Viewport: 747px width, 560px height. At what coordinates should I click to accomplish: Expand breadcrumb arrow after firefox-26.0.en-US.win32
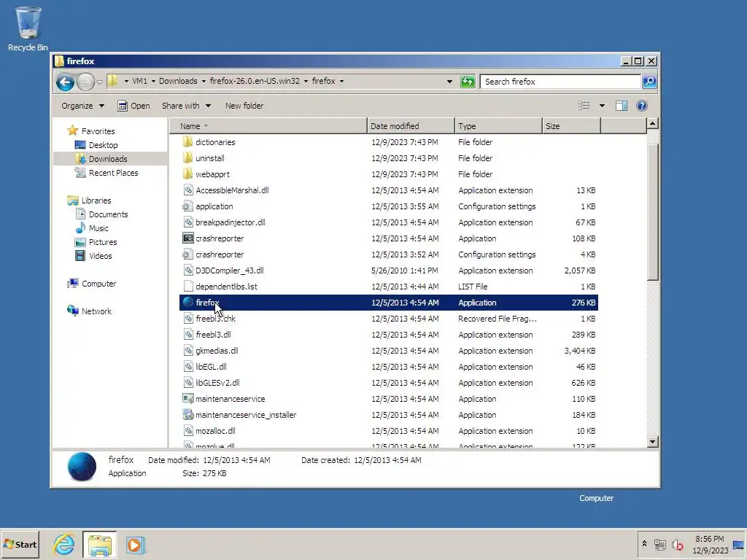tap(306, 82)
